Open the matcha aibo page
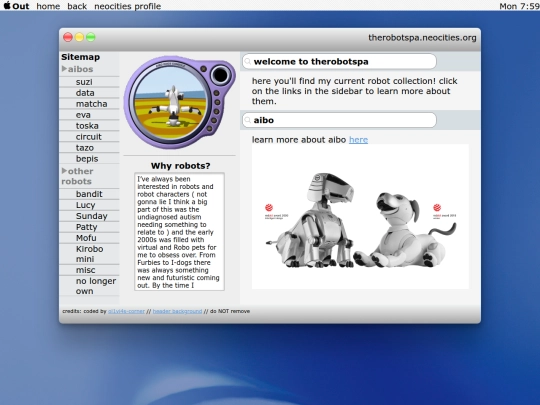540x405 pixels. 92,104
